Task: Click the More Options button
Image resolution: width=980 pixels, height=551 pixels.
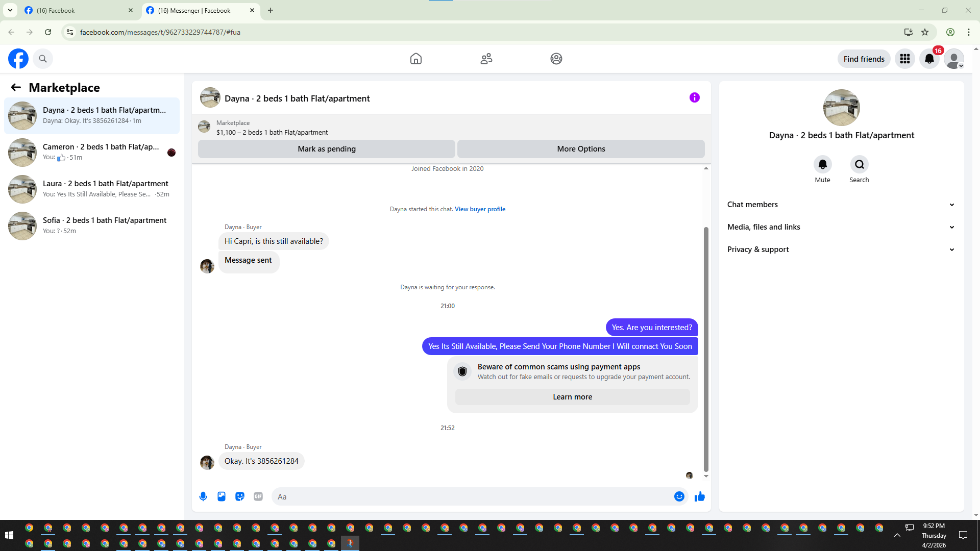Action: coord(581,149)
